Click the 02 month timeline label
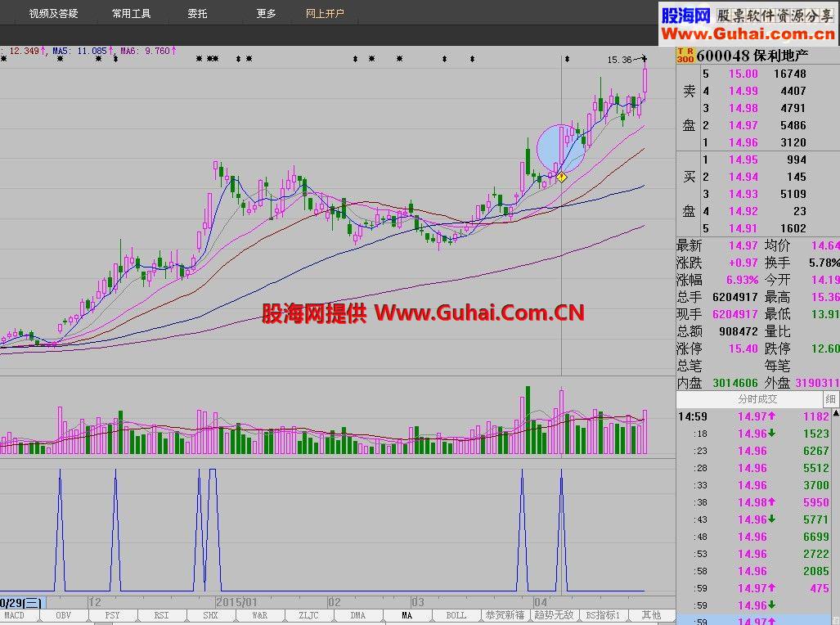 (335, 602)
